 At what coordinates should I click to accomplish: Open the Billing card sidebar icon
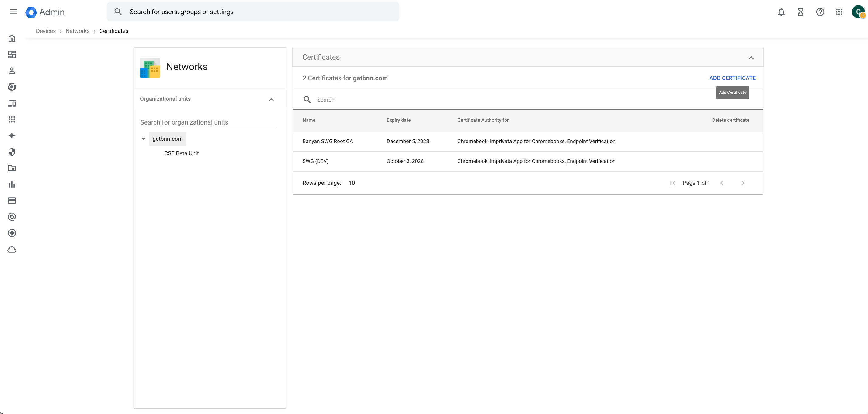[x=12, y=201]
